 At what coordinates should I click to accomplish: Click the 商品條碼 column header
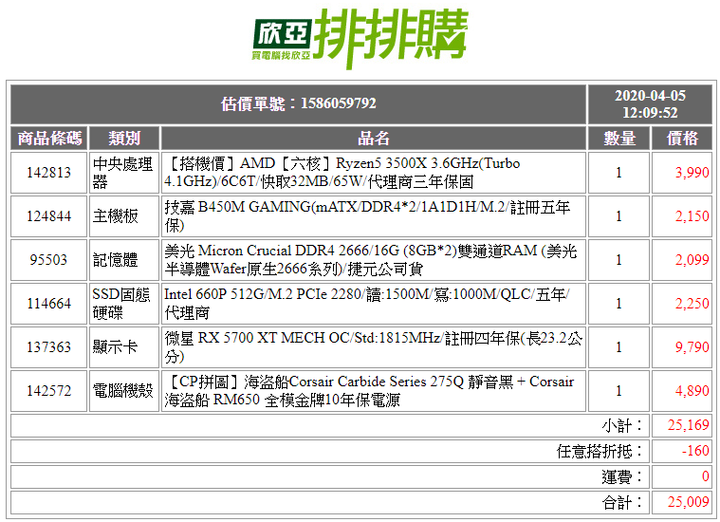(49, 138)
